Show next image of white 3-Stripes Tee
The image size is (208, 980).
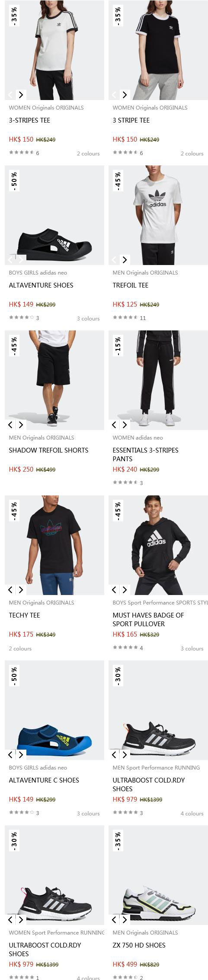(x=21, y=94)
